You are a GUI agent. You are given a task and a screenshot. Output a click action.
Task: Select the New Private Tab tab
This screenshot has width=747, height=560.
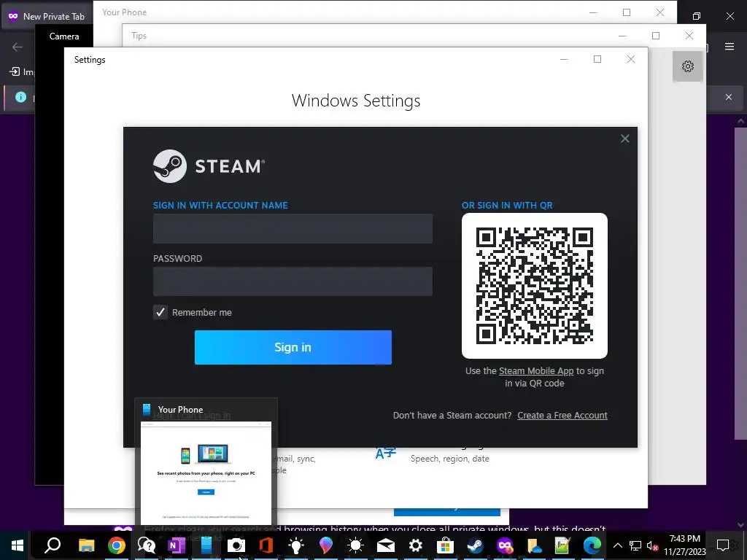pos(46,16)
